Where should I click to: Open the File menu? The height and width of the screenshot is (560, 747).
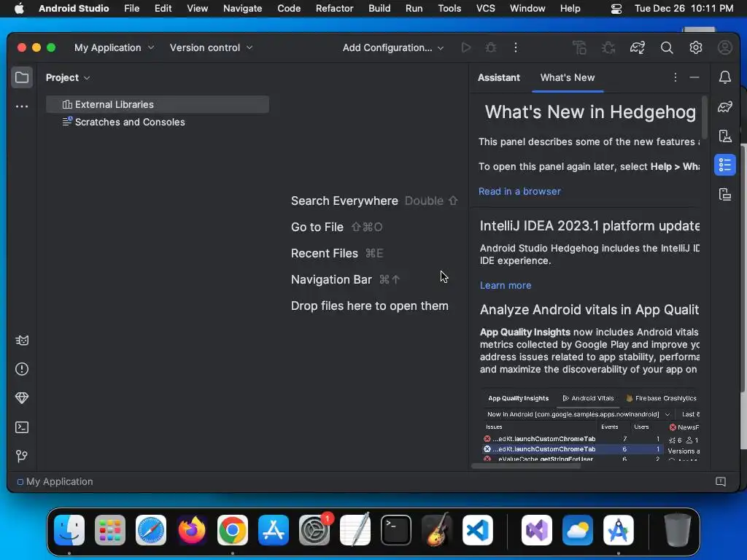coord(132,8)
